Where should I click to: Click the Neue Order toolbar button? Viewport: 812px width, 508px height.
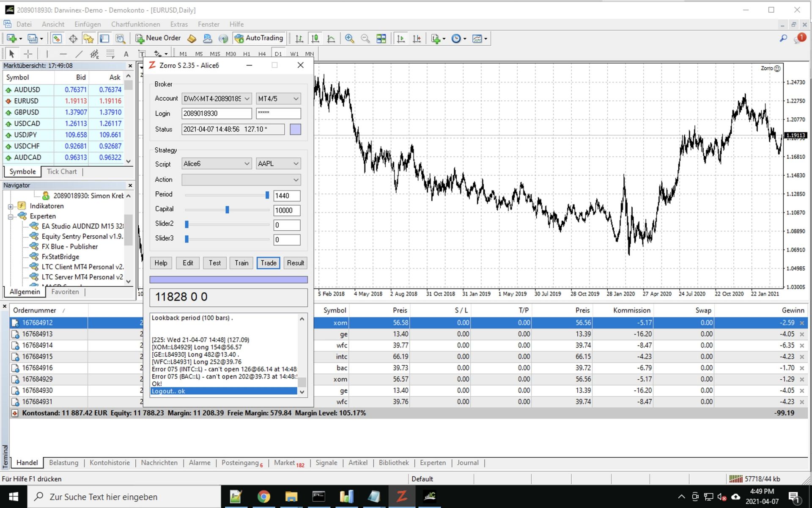(158, 39)
